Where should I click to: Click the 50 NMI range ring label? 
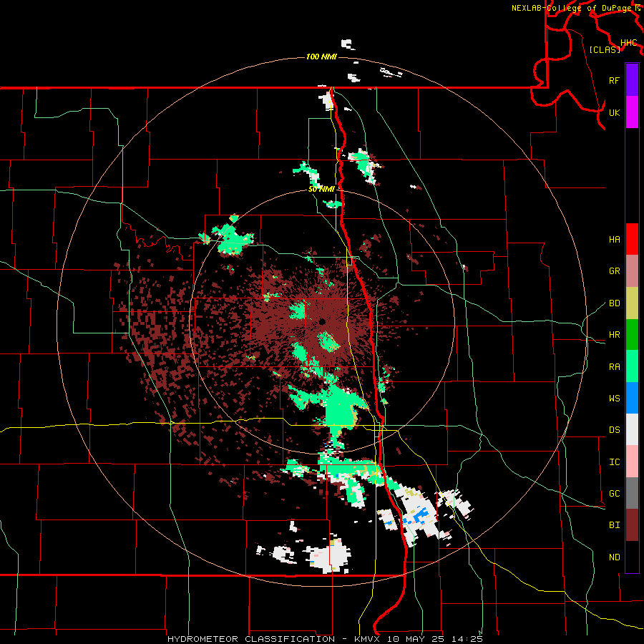pos(321,189)
